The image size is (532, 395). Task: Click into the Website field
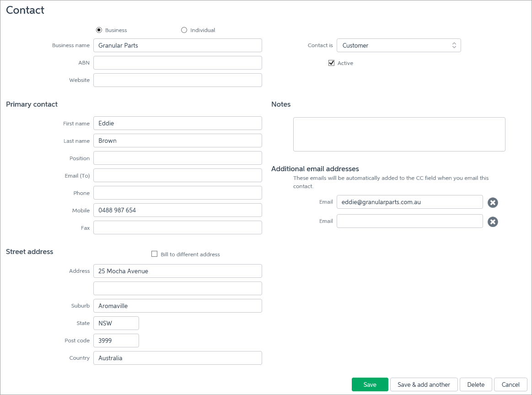[177, 80]
